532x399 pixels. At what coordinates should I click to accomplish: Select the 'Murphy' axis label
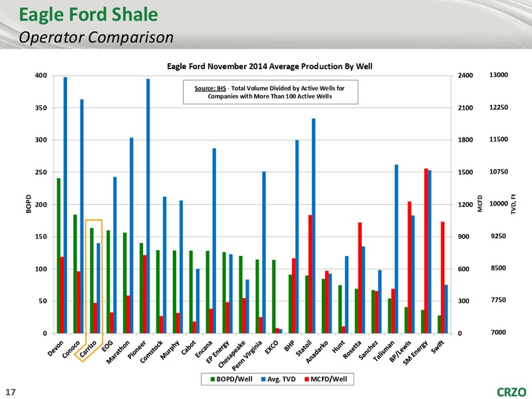tap(170, 350)
